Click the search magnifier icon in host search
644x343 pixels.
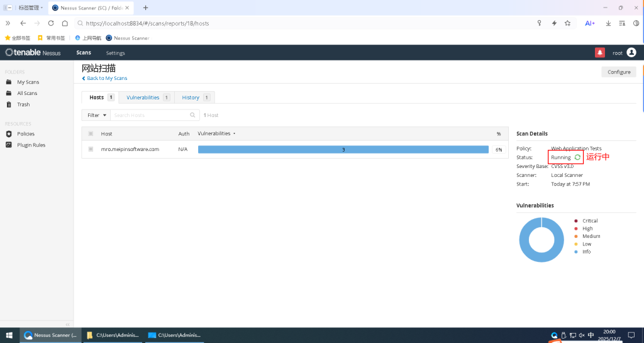pyautogui.click(x=193, y=115)
